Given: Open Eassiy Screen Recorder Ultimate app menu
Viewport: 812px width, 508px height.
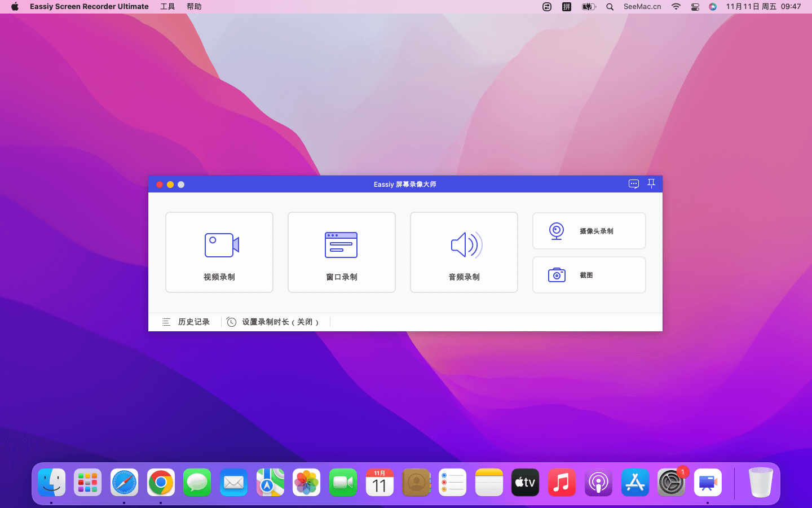Looking at the screenshot, I should 89,7.
